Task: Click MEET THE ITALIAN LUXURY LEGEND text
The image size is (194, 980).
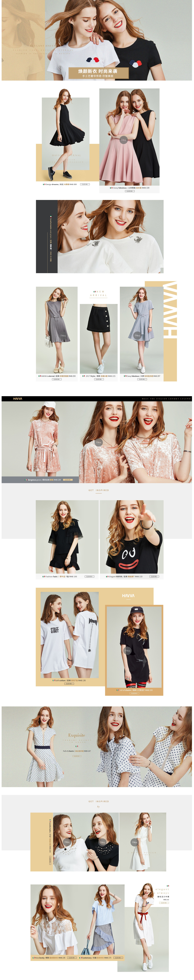Action: [x=166, y=399]
